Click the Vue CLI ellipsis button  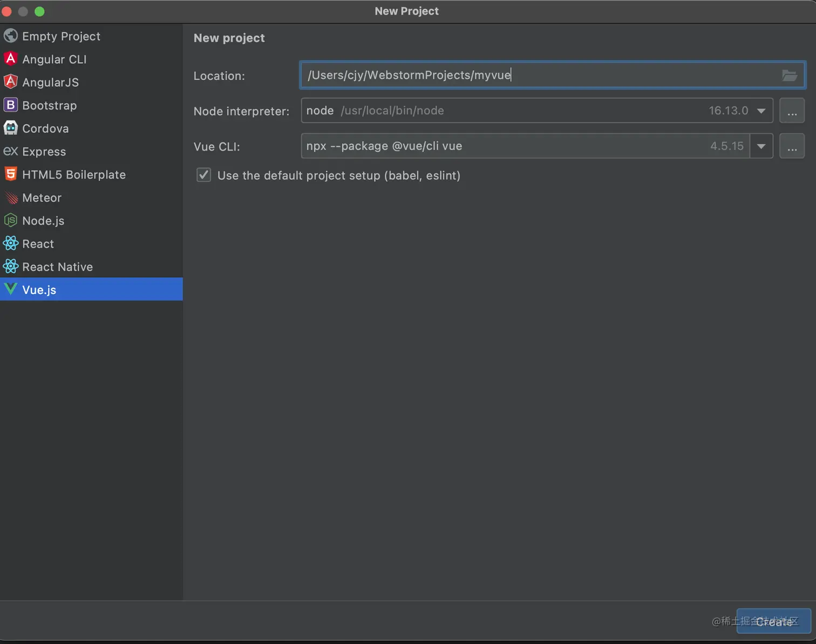coord(792,146)
